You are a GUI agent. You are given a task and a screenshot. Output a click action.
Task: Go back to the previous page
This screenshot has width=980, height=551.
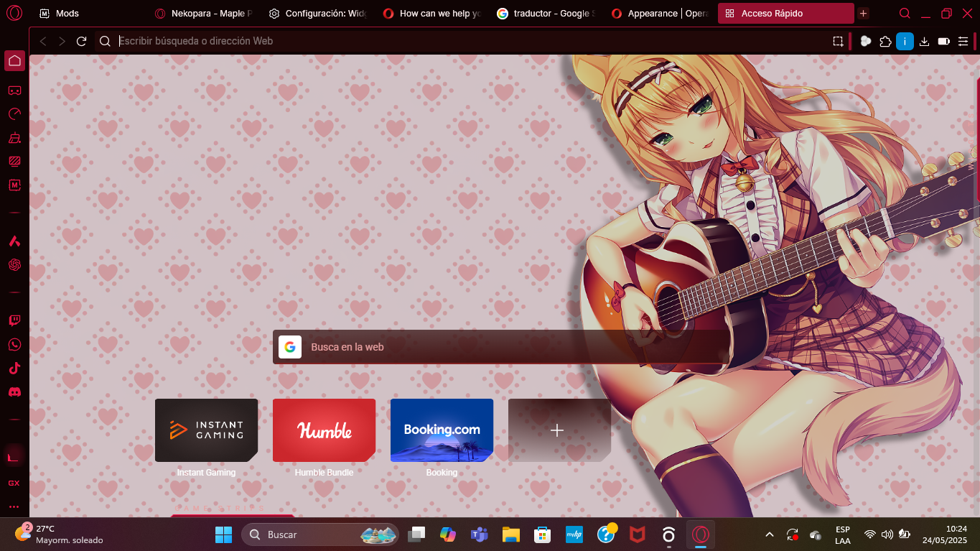[43, 41]
